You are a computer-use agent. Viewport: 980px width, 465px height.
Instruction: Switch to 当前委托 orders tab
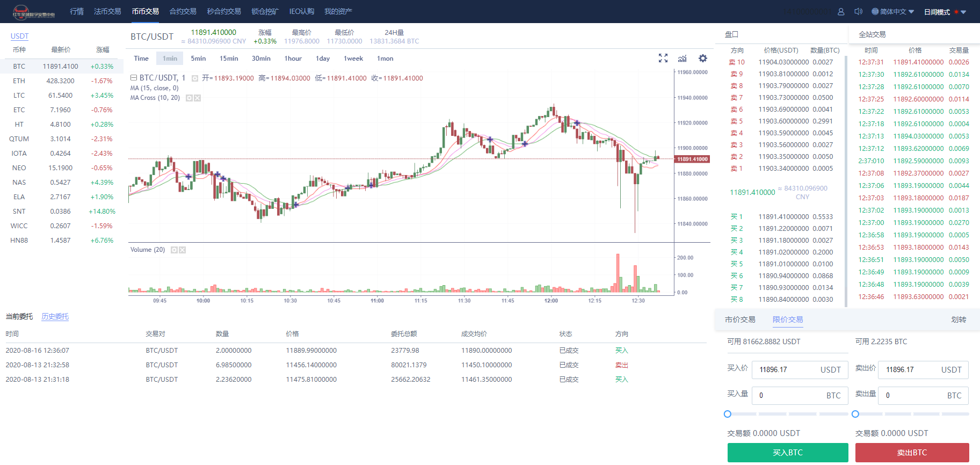[19, 316]
